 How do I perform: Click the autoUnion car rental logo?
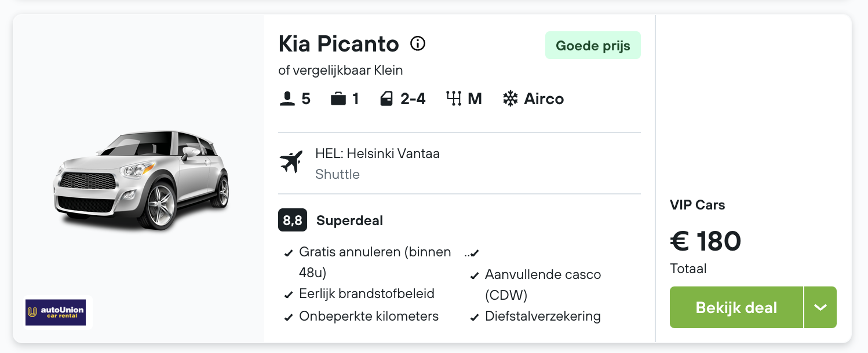[x=56, y=312]
